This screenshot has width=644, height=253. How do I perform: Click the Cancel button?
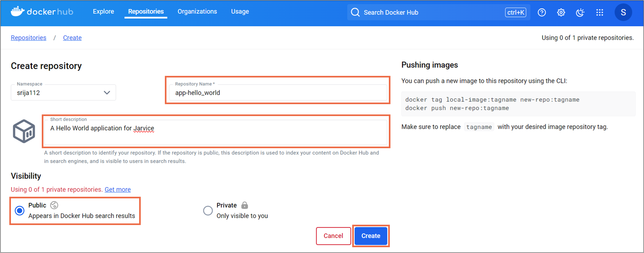click(x=333, y=236)
